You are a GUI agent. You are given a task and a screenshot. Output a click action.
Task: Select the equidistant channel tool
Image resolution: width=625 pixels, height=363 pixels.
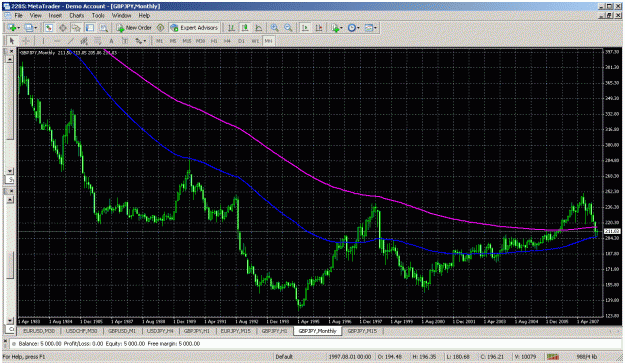click(84, 41)
